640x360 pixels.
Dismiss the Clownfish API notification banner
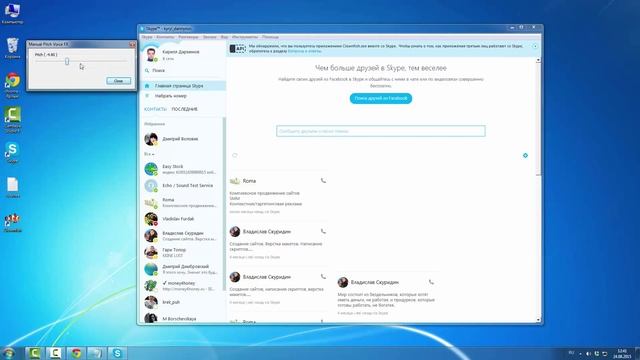(x=535, y=46)
